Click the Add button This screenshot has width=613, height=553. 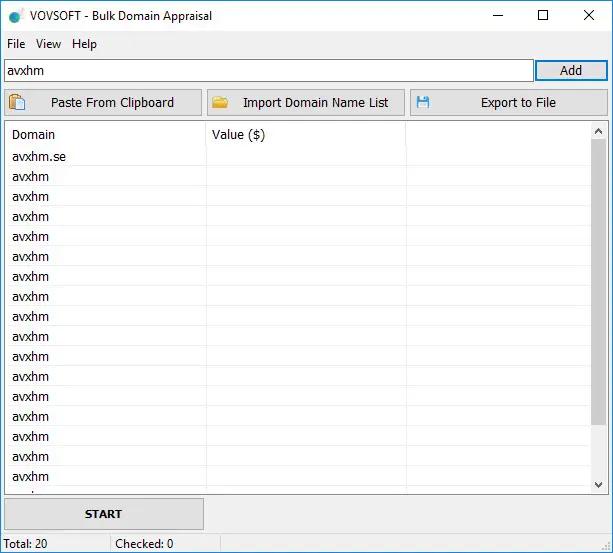571,70
